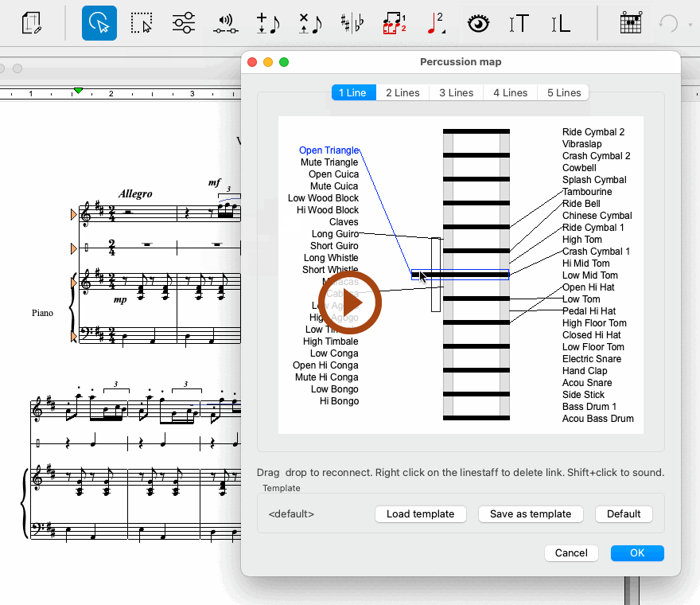The image size is (700, 605).
Task: Select the Chinese Cymbal instrument
Action: coord(597,216)
